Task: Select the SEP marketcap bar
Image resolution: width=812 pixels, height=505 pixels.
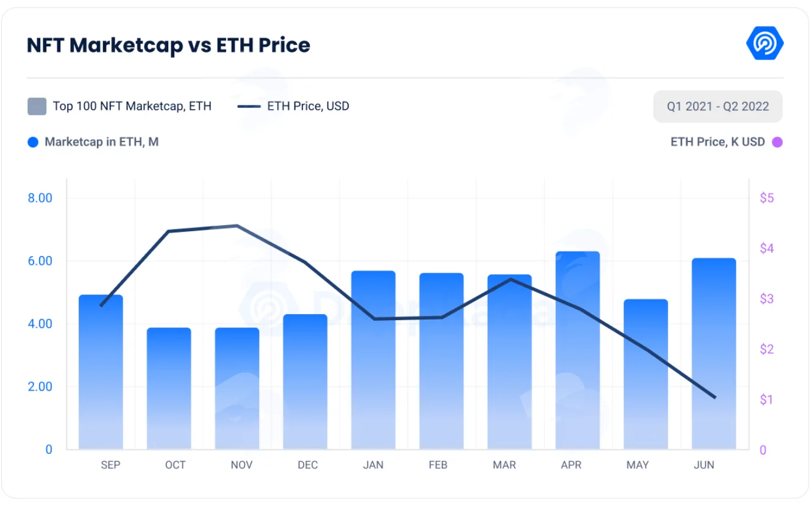Action: (x=101, y=372)
